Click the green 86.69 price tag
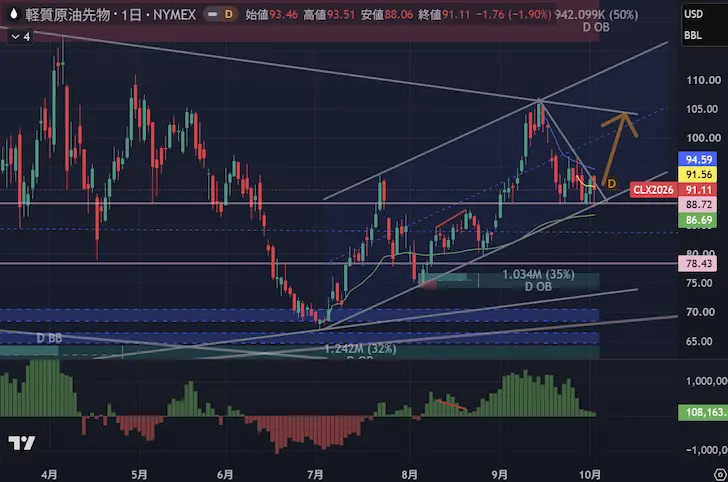Image resolution: width=728 pixels, height=482 pixels. pos(698,220)
